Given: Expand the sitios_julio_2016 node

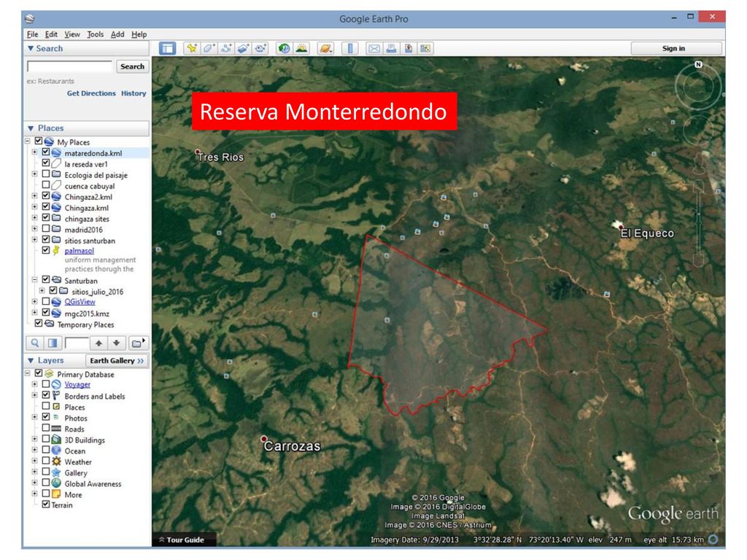Looking at the screenshot, I should click(42, 290).
